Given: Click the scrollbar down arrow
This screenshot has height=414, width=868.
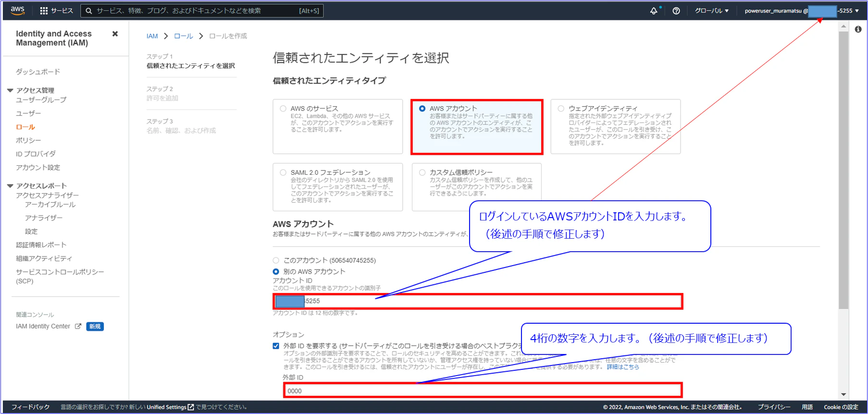Looking at the screenshot, I should coord(843,395).
